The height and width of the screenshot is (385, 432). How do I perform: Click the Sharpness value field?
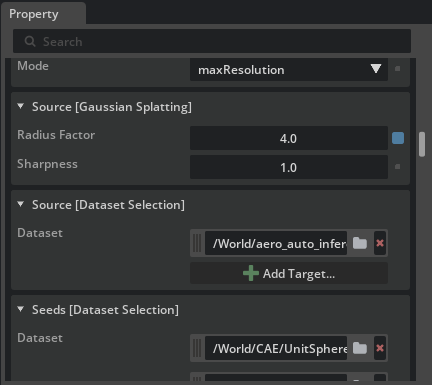click(289, 167)
